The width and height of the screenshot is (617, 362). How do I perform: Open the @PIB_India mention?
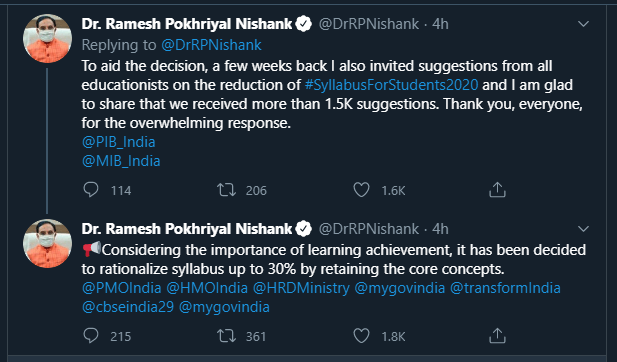[x=118, y=142]
